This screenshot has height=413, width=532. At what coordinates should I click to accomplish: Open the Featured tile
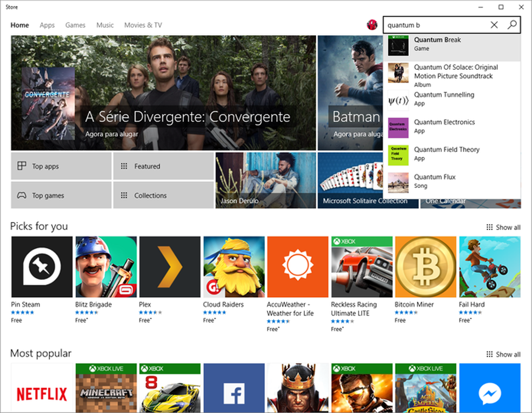(163, 166)
